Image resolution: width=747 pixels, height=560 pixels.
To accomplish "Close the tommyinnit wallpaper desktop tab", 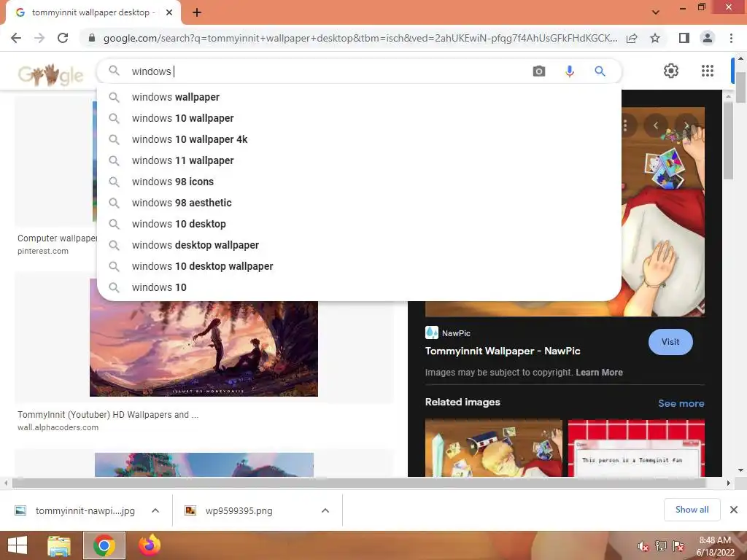I will click(x=169, y=12).
